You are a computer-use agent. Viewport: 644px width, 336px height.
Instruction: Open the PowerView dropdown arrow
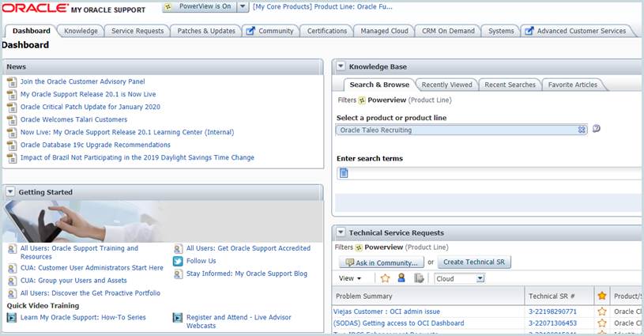tap(243, 7)
